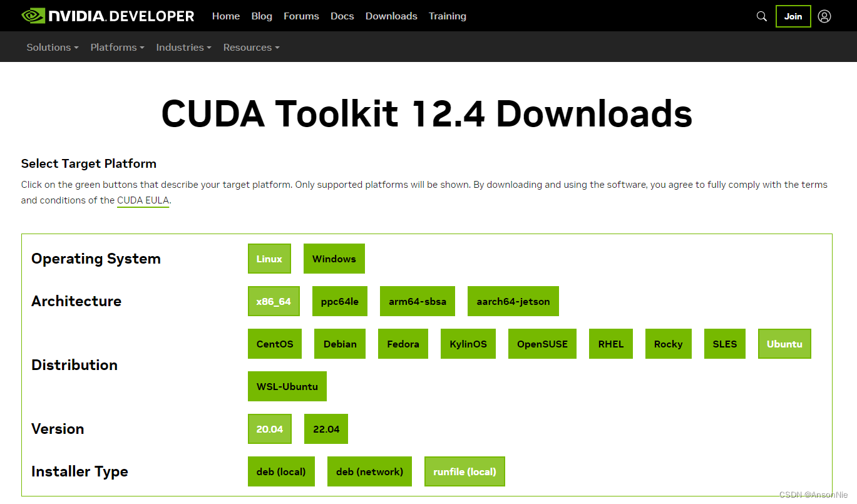857x504 pixels.
Task: Pick version 20.04
Action: click(x=270, y=429)
